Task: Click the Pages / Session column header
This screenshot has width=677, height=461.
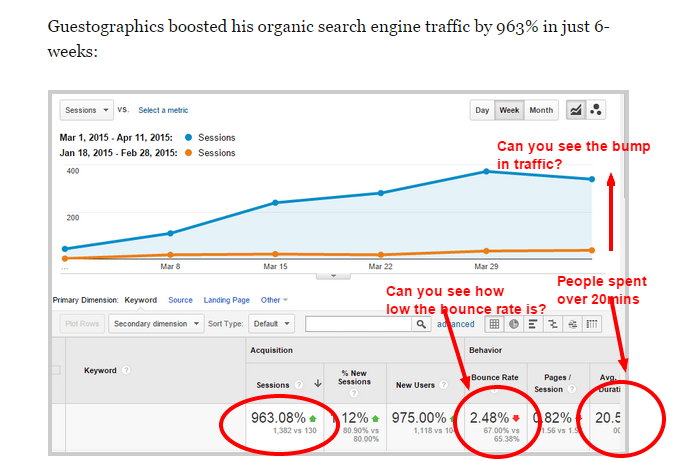Action: click(x=553, y=383)
